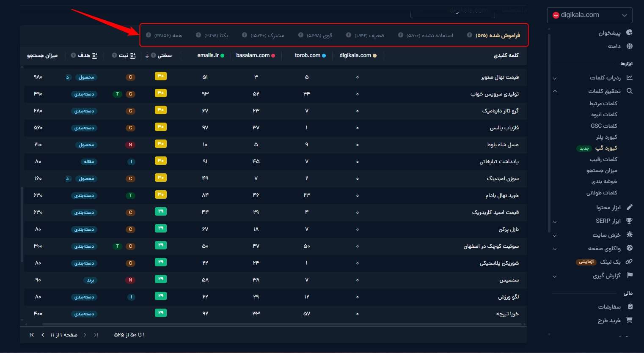This screenshot has height=353, width=644.
Task: Switch to the ضعیف (1942) tab
Action: 369,35
